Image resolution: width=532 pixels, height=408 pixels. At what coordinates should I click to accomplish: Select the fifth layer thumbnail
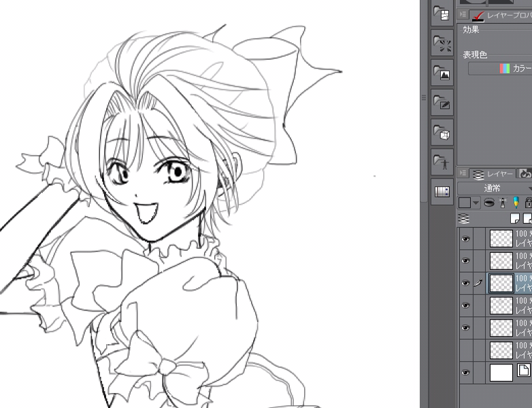click(x=501, y=328)
